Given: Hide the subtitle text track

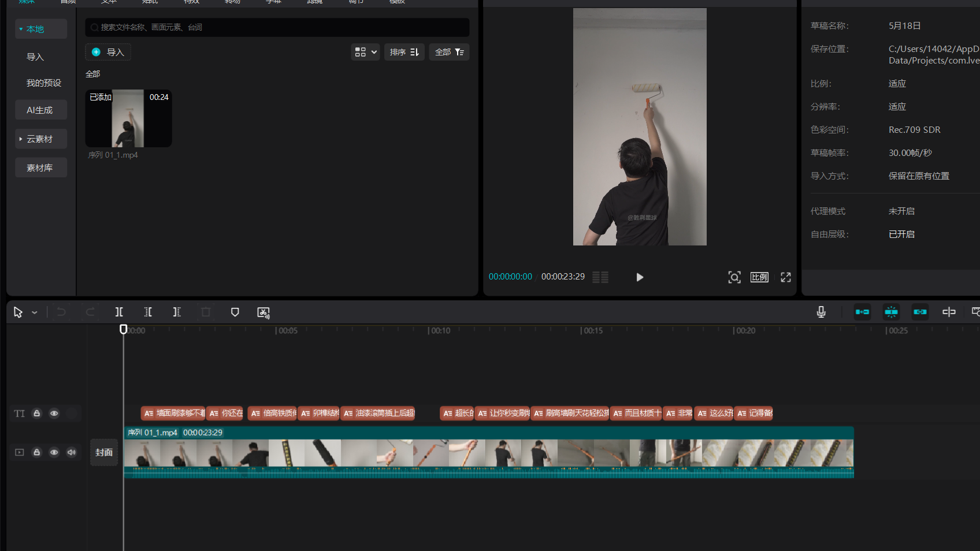Looking at the screenshot, I should tap(54, 413).
